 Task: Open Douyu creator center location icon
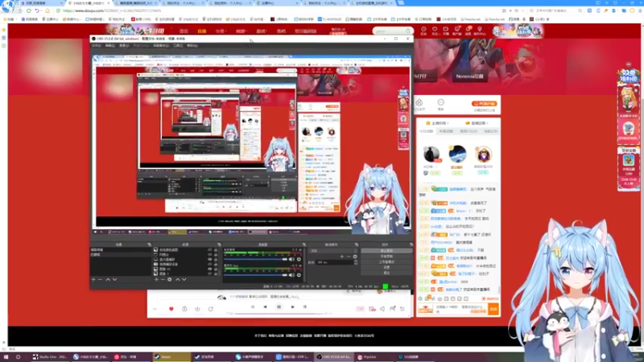coord(479,31)
